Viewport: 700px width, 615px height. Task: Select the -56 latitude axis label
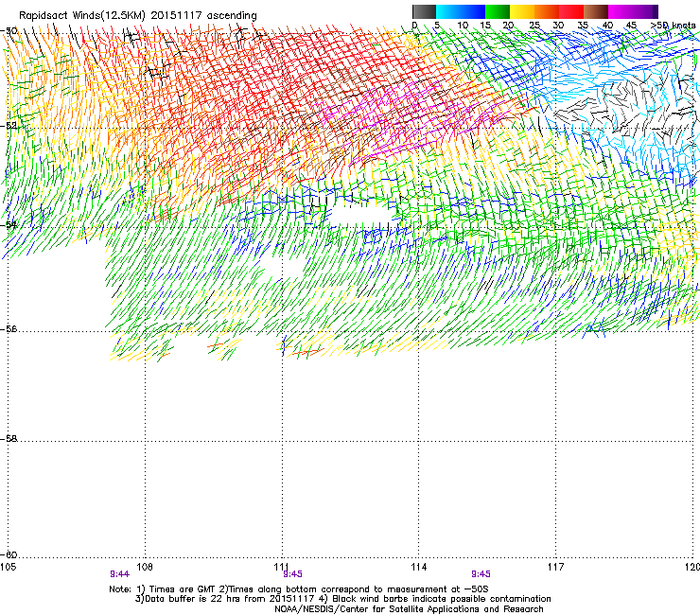point(9,328)
